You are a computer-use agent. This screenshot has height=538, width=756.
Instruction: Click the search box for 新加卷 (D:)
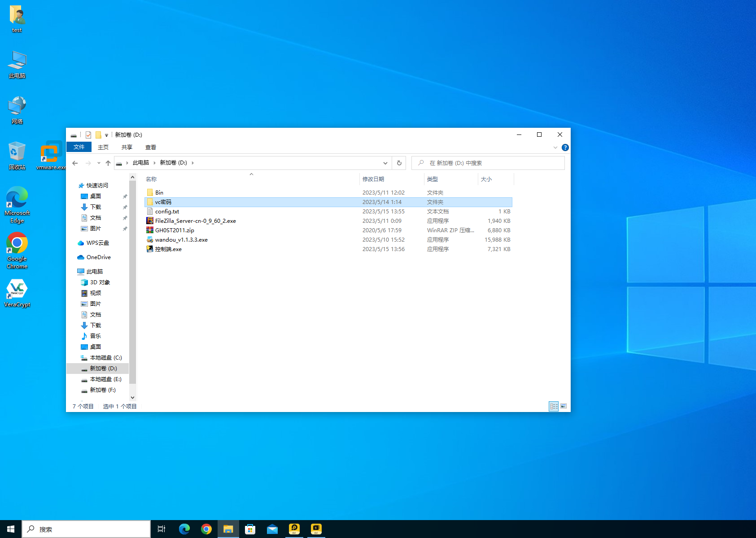[488, 163]
